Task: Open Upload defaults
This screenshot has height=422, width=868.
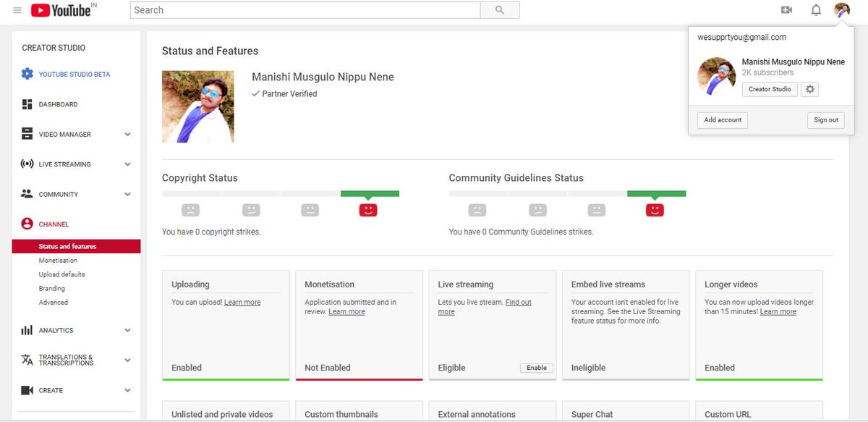Action: (x=61, y=274)
